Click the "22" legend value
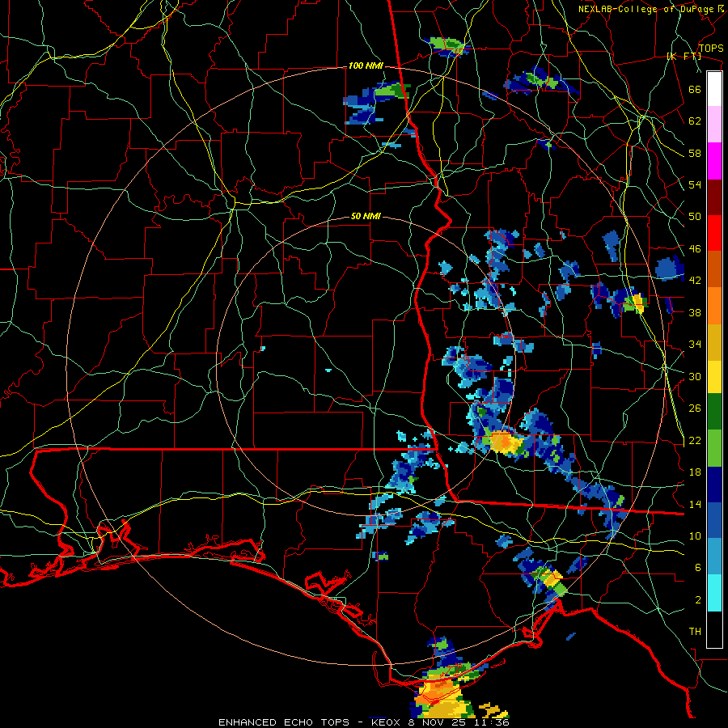Screen dimensions: 728x728 pyautogui.click(x=695, y=440)
